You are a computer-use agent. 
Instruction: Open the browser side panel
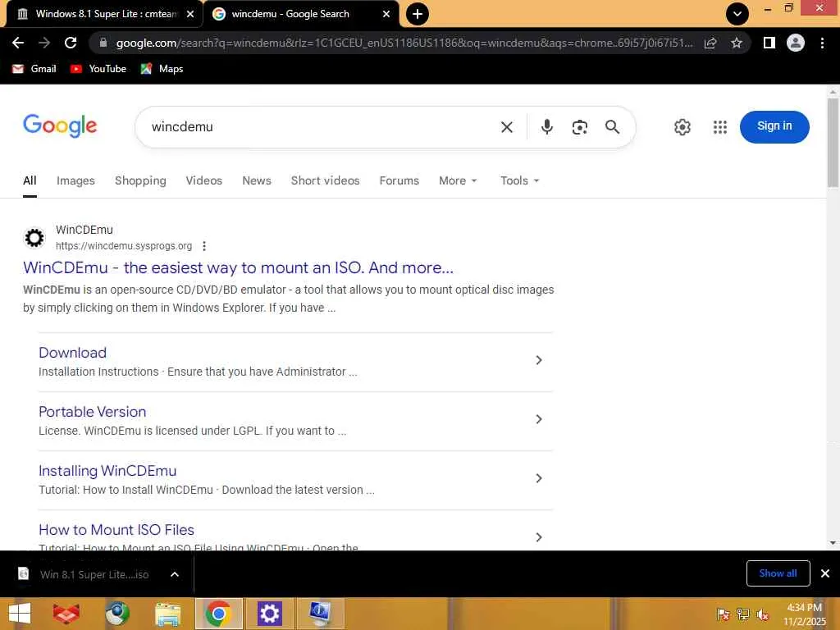tap(769, 43)
